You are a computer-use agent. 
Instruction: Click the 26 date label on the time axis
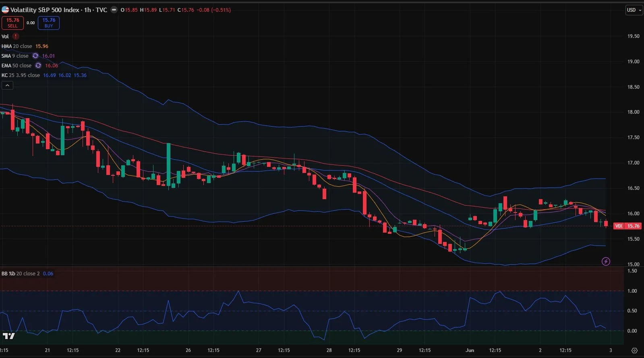tap(188, 350)
